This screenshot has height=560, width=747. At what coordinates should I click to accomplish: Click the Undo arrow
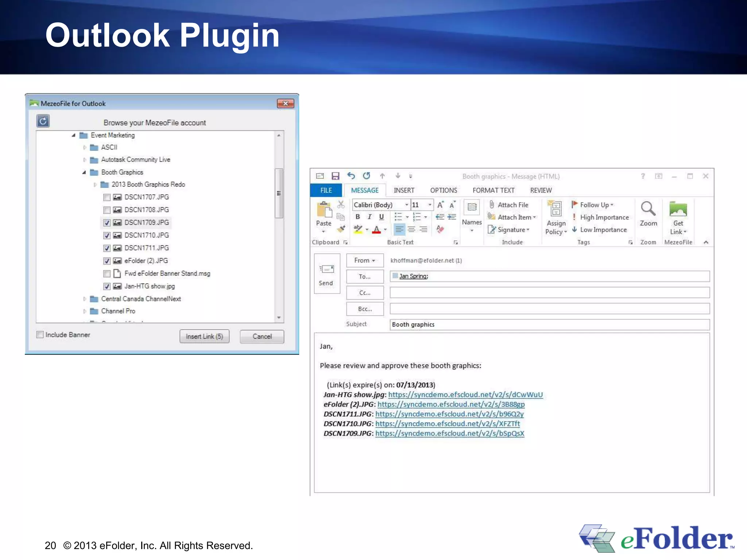[x=351, y=176]
